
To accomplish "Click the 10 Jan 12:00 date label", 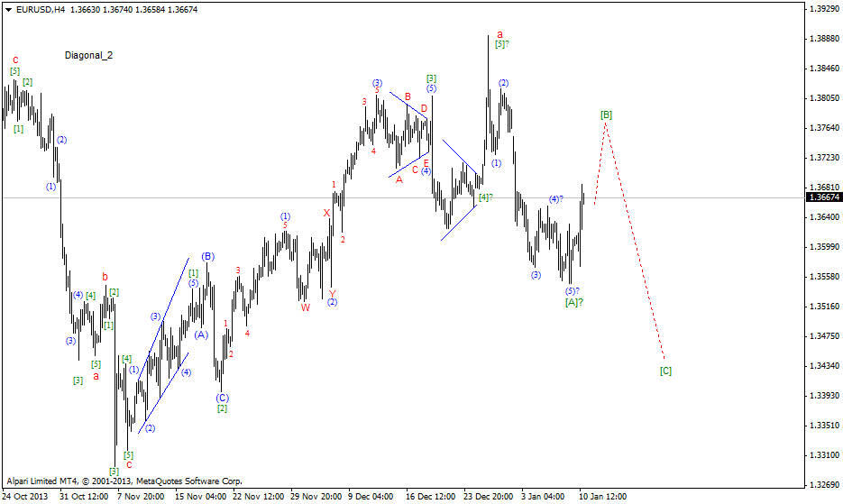I will (603, 497).
